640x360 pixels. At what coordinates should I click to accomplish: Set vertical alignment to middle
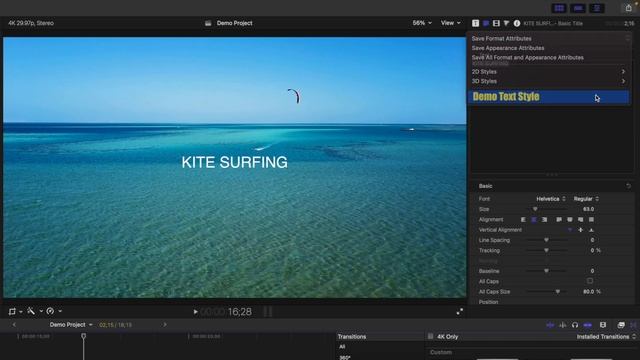pyautogui.click(x=580, y=230)
